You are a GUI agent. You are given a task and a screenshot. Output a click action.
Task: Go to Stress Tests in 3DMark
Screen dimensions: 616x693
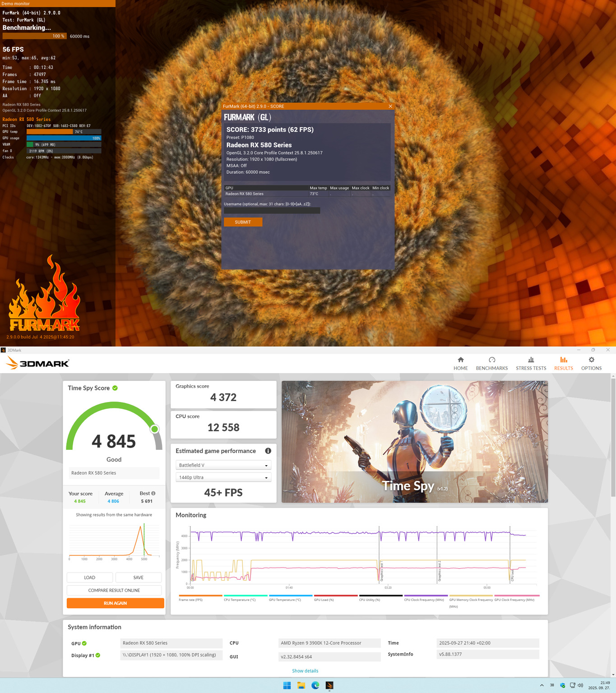pyautogui.click(x=531, y=363)
